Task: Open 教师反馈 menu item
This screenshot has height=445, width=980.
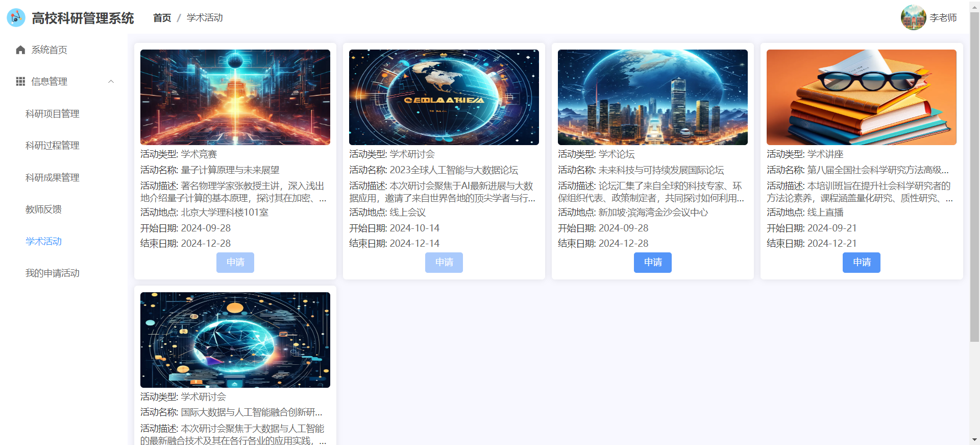Action: pos(43,209)
